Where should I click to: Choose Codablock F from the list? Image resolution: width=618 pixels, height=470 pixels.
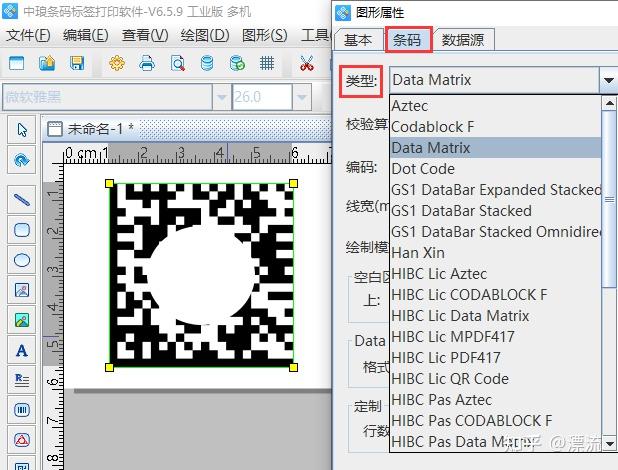[495, 127]
